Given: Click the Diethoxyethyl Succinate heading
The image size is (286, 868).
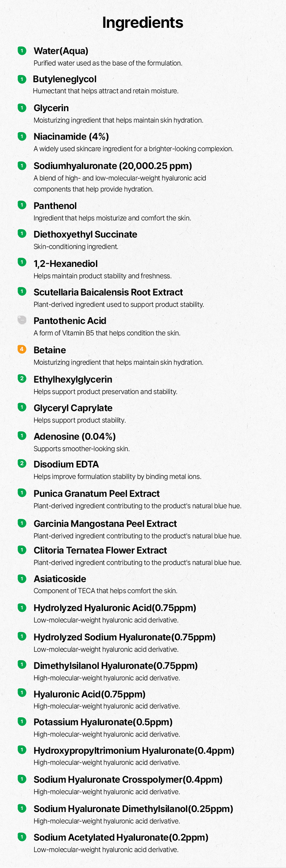Looking at the screenshot, I should 85,235.
